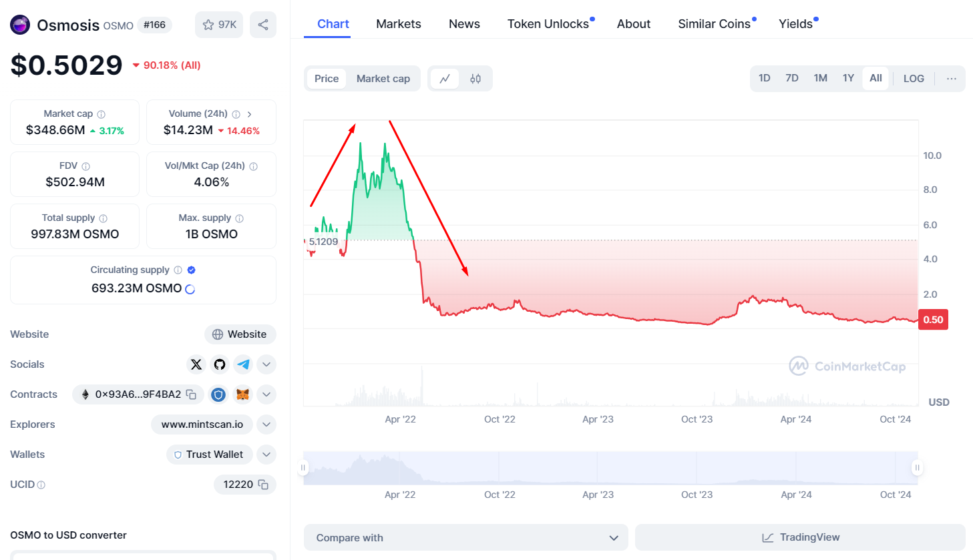This screenshot has height=560, width=973.
Task: Visit the official Website link
Action: [240, 334]
